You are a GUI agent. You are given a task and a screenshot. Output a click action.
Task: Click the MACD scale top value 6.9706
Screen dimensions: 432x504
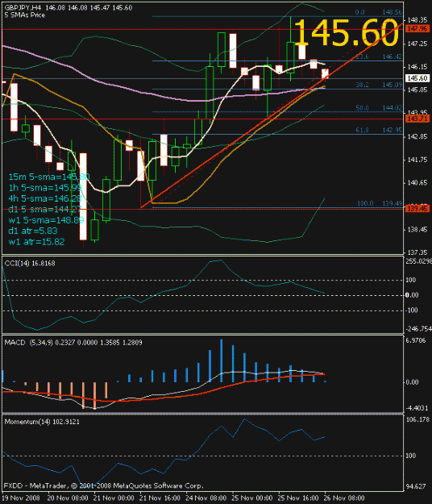[416, 340]
